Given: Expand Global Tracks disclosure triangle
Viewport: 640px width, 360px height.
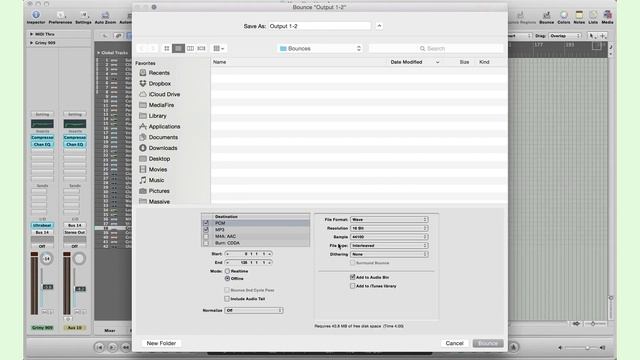Looking at the screenshot, I should click(98, 53).
